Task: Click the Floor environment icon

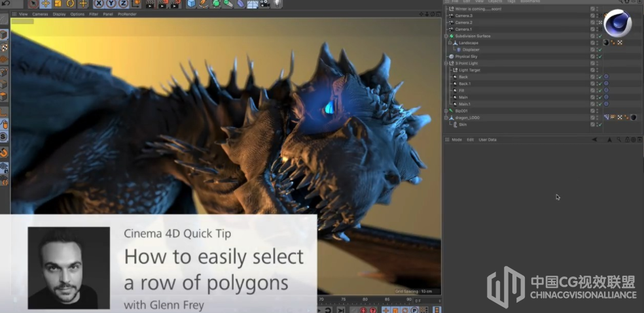Action: coord(253,4)
